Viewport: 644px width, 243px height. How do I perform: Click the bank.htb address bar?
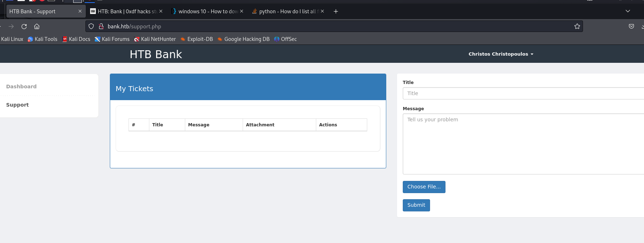click(x=323, y=27)
